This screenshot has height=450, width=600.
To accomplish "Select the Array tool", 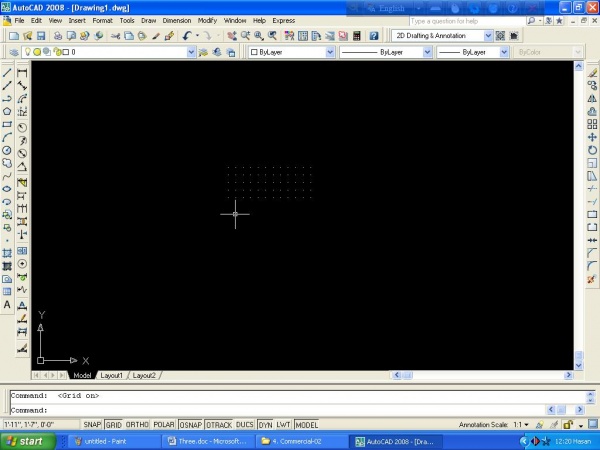I will 592,124.
